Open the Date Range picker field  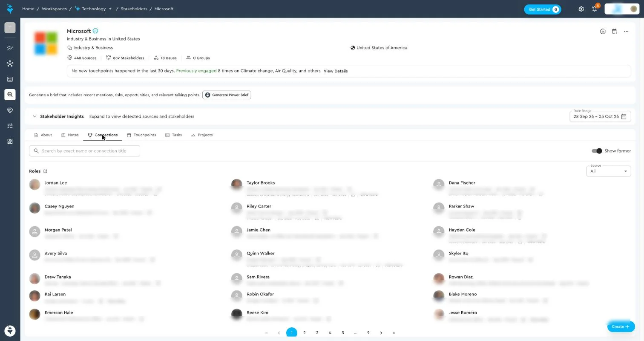point(600,116)
